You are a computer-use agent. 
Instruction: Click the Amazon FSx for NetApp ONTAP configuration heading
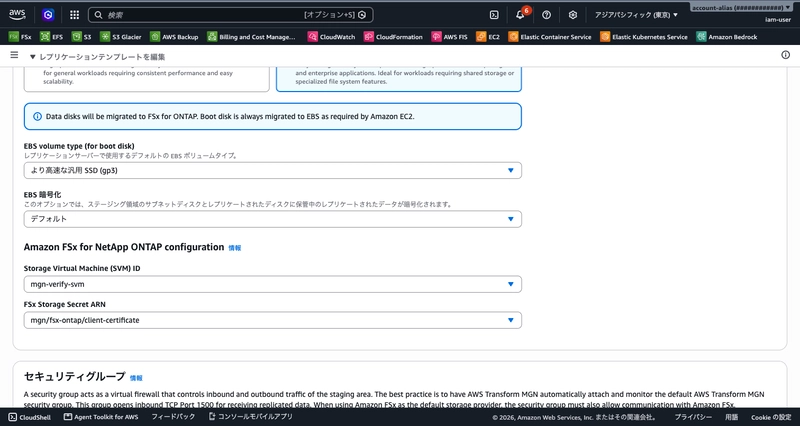pos(124,247)
